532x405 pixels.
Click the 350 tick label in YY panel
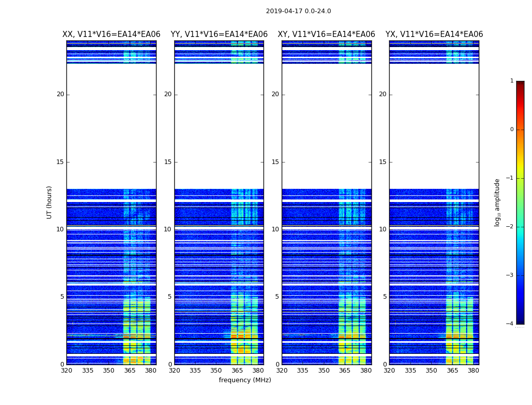216,371
